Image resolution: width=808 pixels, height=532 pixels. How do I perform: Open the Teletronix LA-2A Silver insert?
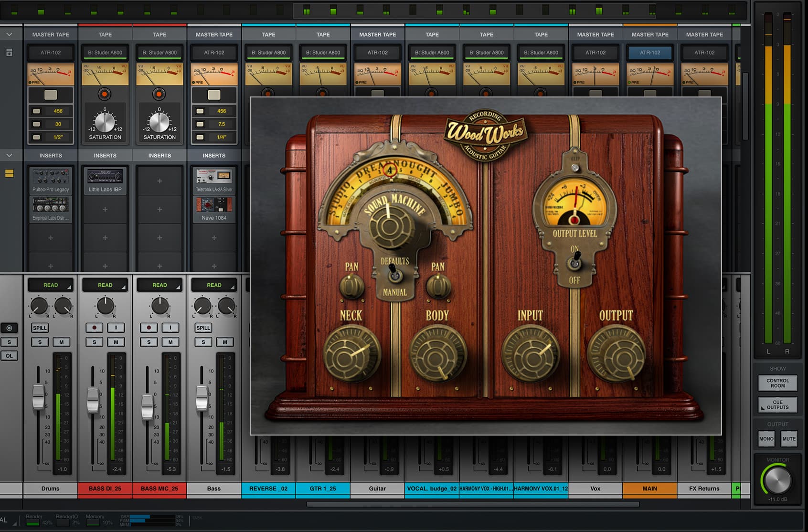pyautogui.click(x=214, y=180)
